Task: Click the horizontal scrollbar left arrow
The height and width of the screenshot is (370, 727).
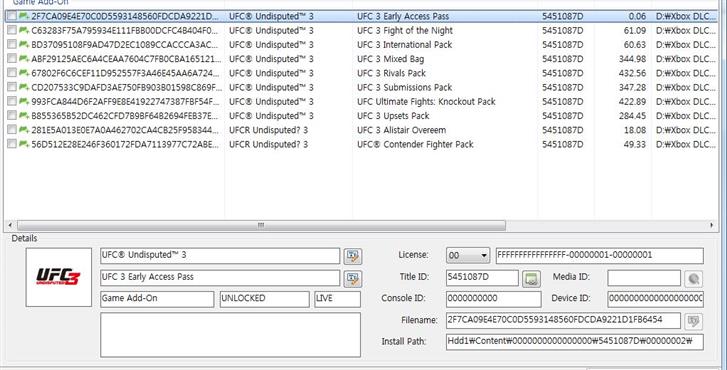Action: coord(10,225)
